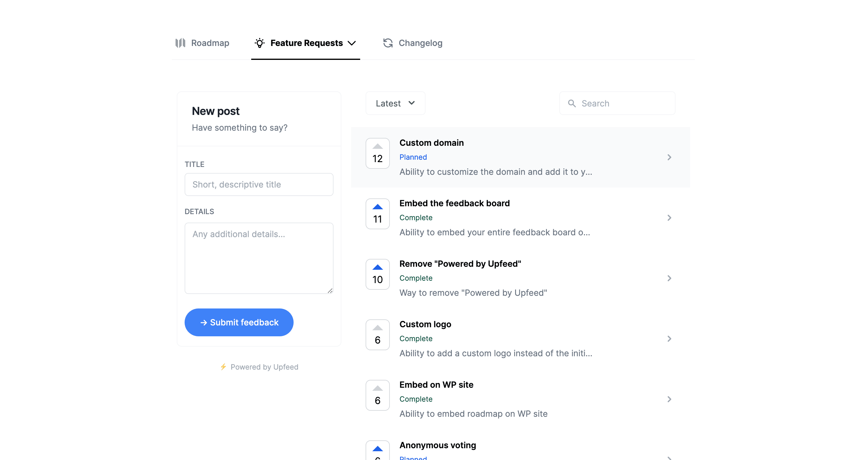Viewport: 868px width, 460px height.
Task: Open the Powered by Upfeed link
Action: click(x=264, y=367)
